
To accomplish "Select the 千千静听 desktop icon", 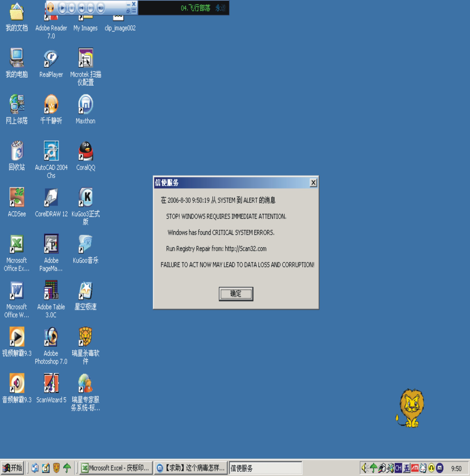I will pyautogui.click(x=51, y=105).
